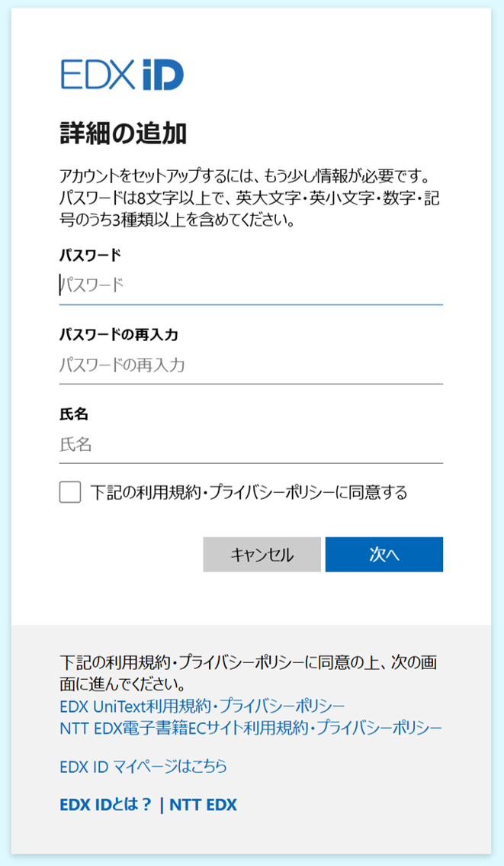Click the EDX iD logo
Screen dimensions: 504x866
(122, 74)
